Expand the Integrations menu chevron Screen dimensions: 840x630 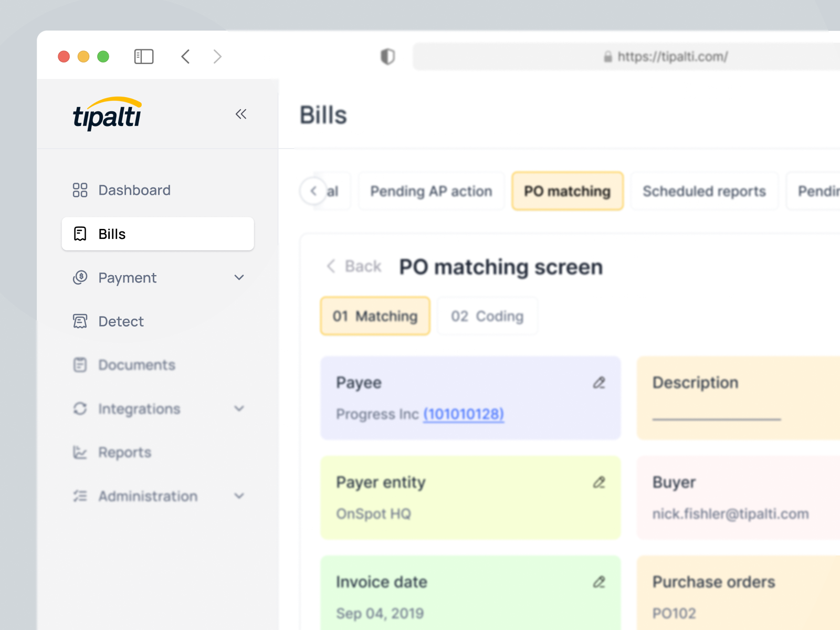[239, 408]
